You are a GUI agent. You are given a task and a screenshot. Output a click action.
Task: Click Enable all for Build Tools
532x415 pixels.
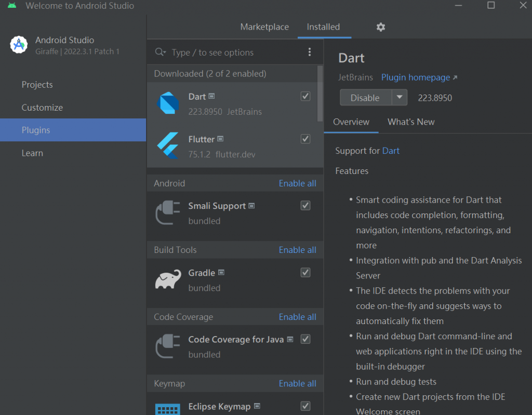pos(298,250)
